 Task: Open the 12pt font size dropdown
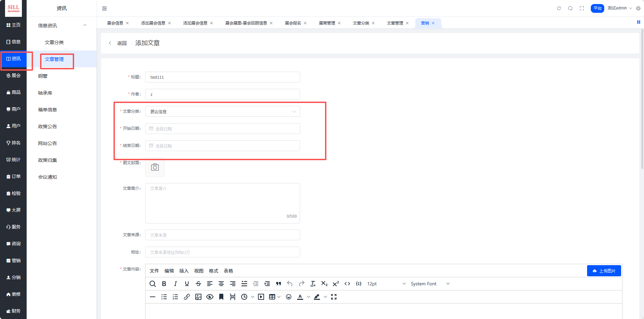click(386, 284)
